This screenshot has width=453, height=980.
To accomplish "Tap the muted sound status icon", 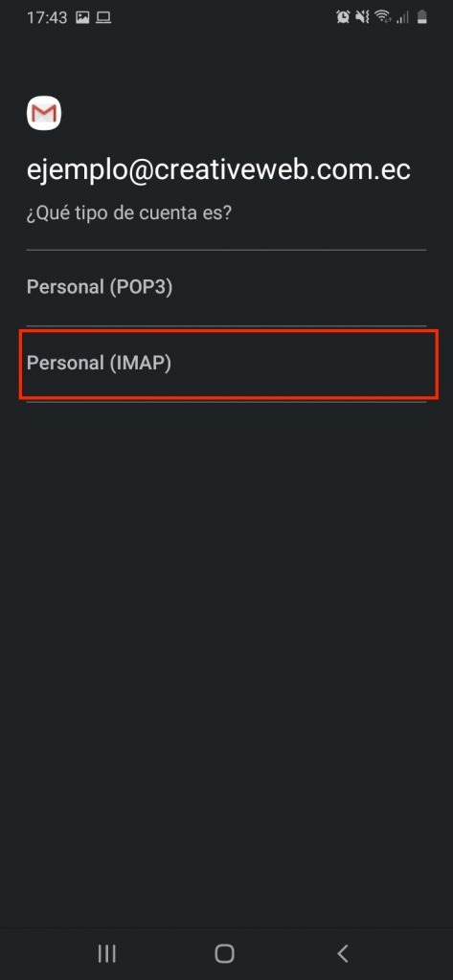I will pos(362,17).
